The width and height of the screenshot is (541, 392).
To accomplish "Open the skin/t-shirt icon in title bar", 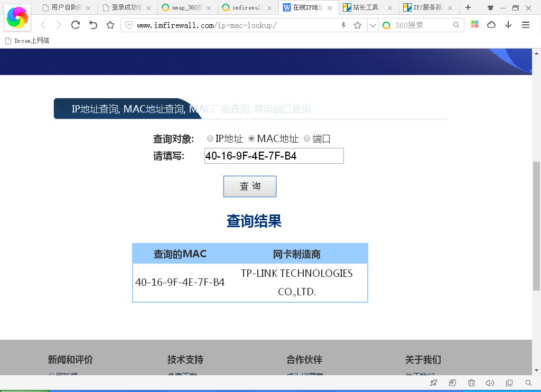I will point(490,7).
